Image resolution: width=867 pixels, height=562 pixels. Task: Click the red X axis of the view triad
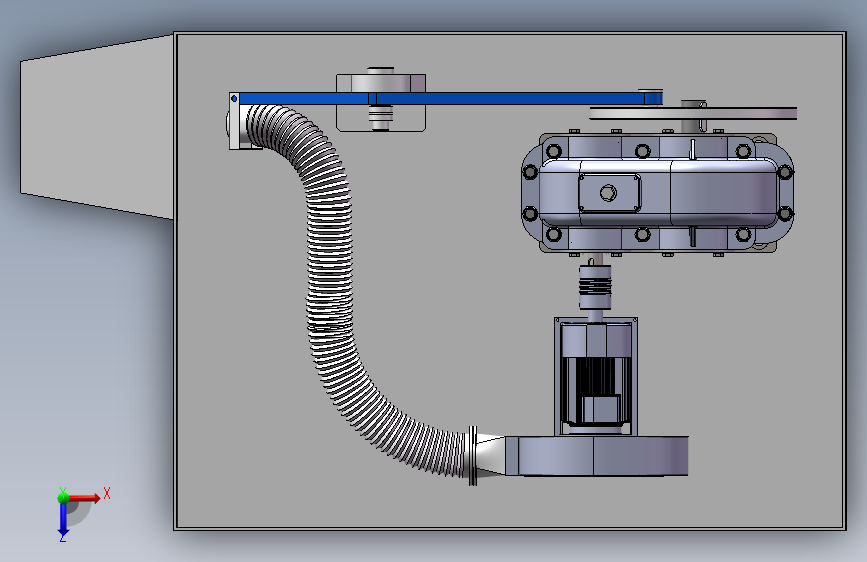click(84, 498)
